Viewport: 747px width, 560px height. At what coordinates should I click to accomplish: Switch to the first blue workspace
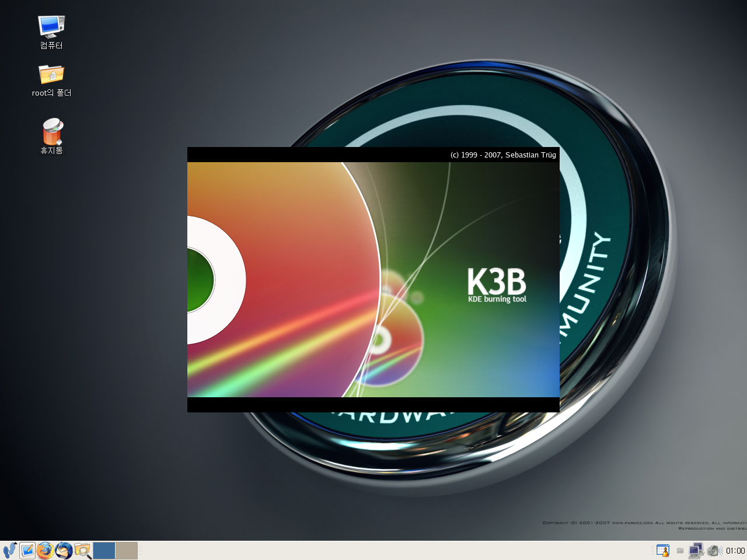(x=104, y=550)
